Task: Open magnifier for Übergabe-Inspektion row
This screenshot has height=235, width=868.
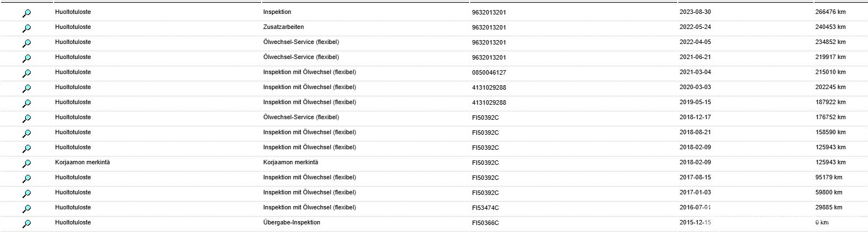Action: pos(27,224)
